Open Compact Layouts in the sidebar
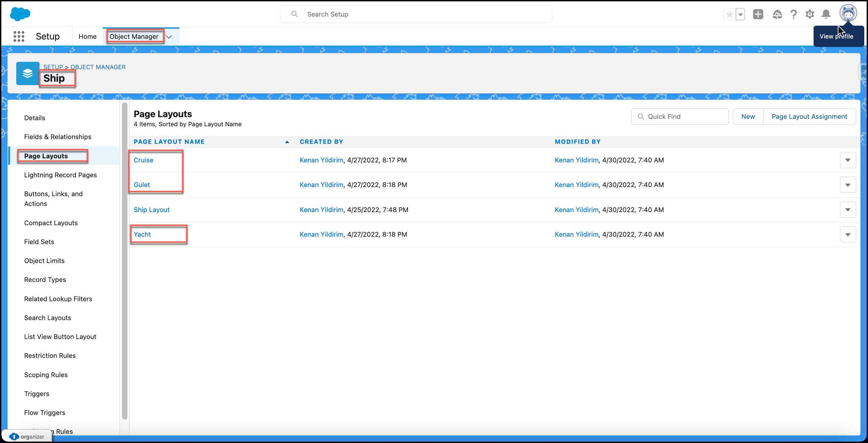 click(x=51, y=223)
